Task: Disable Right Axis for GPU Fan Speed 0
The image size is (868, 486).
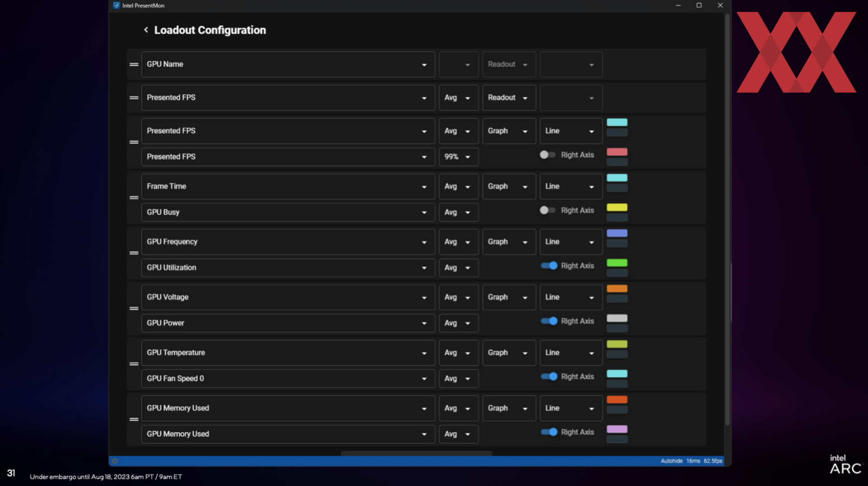Action: 549,377
